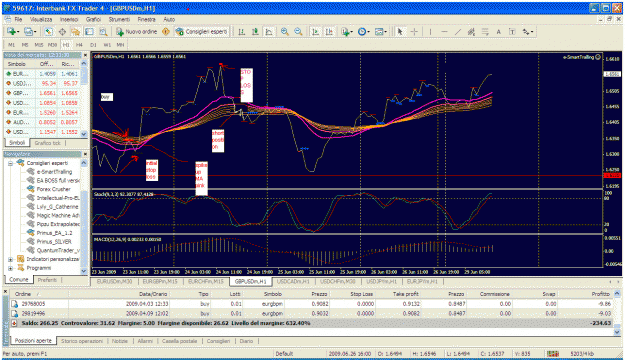This screenshot has width=625, height=360.
Task: Expand the Programmi tree node
Action: (10, 268)
